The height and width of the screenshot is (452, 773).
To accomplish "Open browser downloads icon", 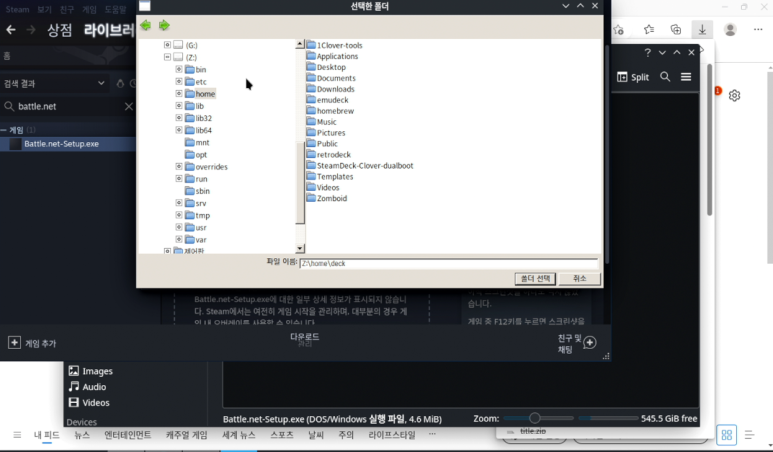I will [702, 30].
